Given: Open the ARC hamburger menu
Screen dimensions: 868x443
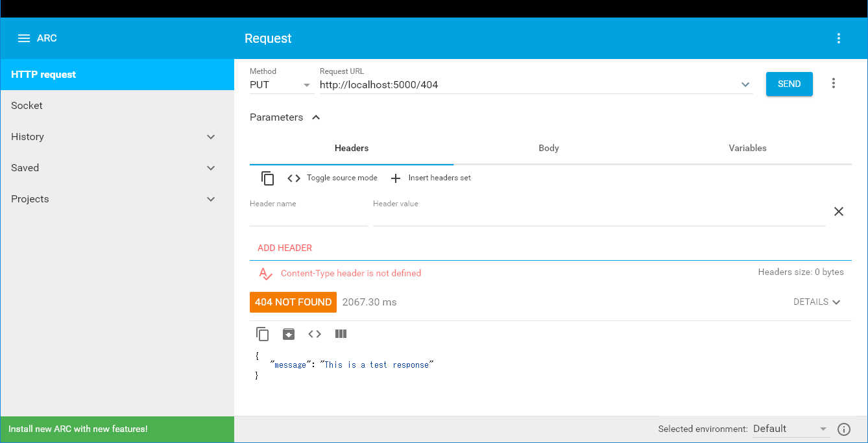Looking at the screenshot, I should [24, 38].
